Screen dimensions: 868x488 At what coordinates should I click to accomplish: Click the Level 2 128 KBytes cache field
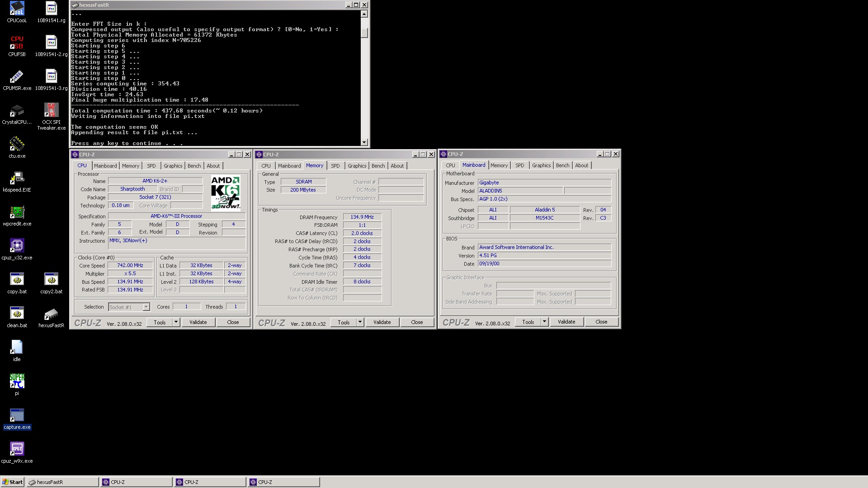click(x=201, y=282)
